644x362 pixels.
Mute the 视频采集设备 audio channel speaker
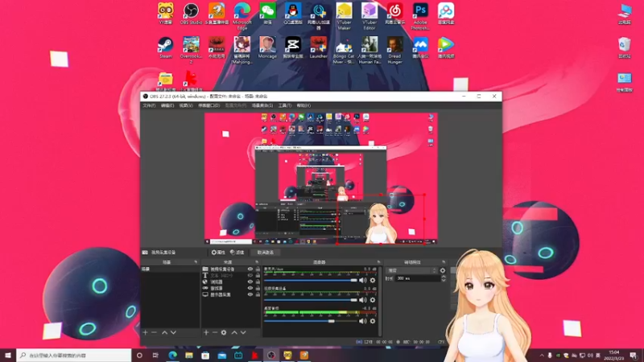point(363,300)
